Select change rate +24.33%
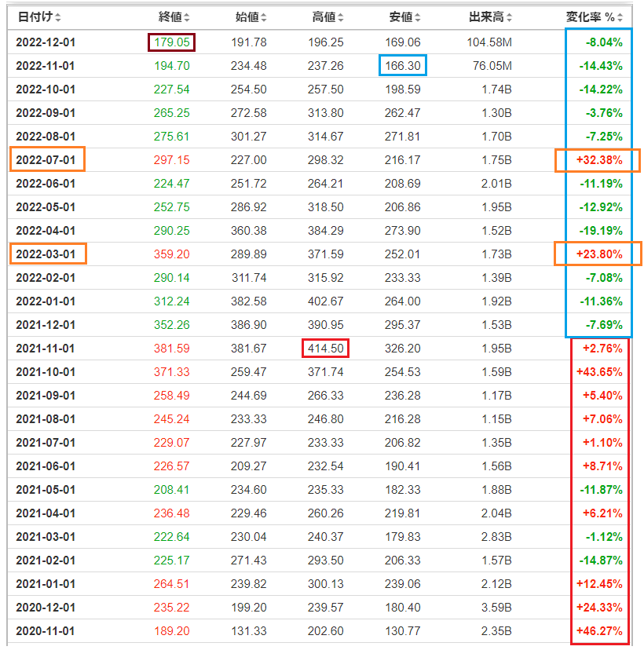Viewport: 644px width, 650px height. [599, 608]
